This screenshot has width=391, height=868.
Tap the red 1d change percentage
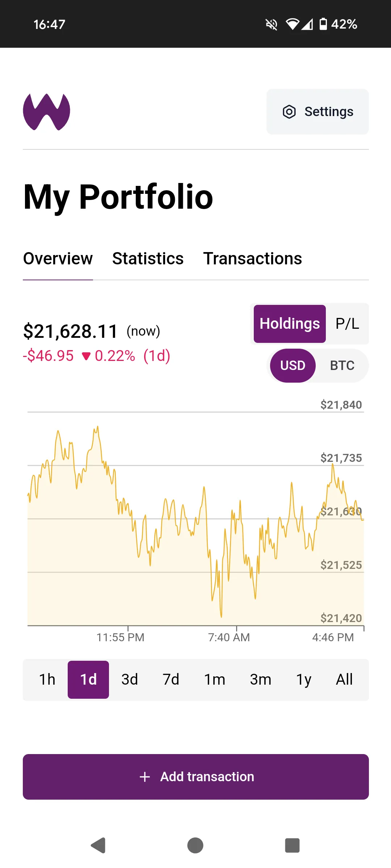(115, 356)
